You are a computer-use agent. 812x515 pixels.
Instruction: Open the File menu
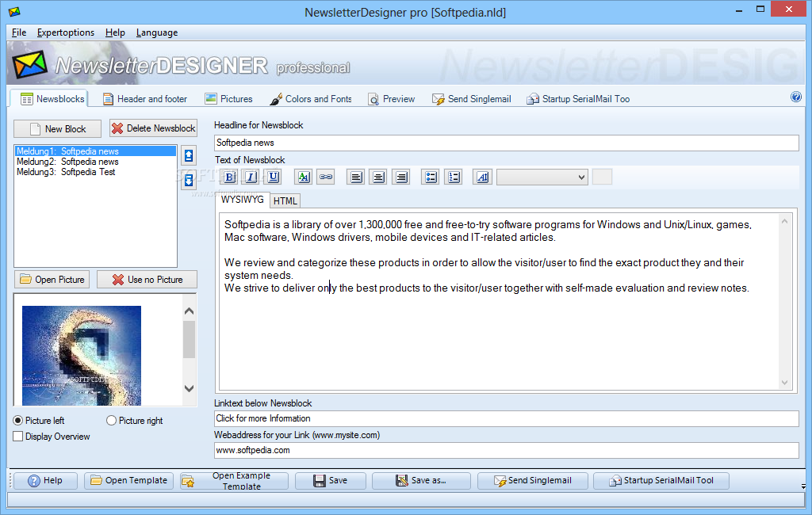[x=19, y=32]
